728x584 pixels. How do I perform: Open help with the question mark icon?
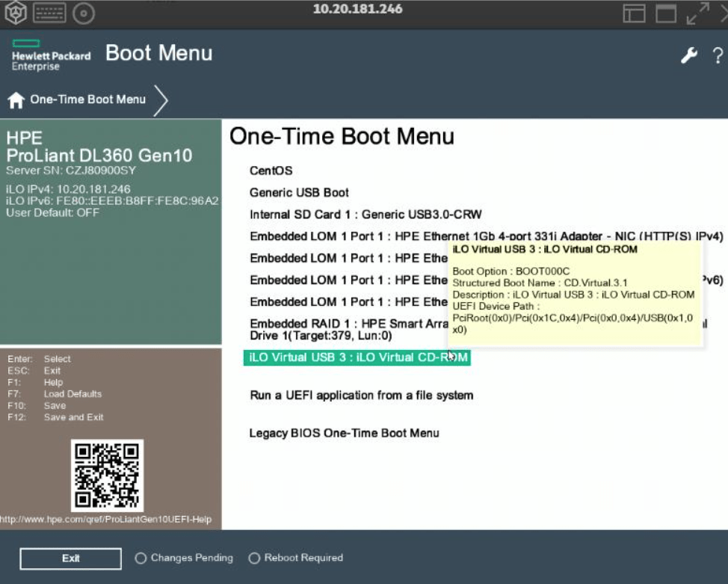(x=718, y=56)
